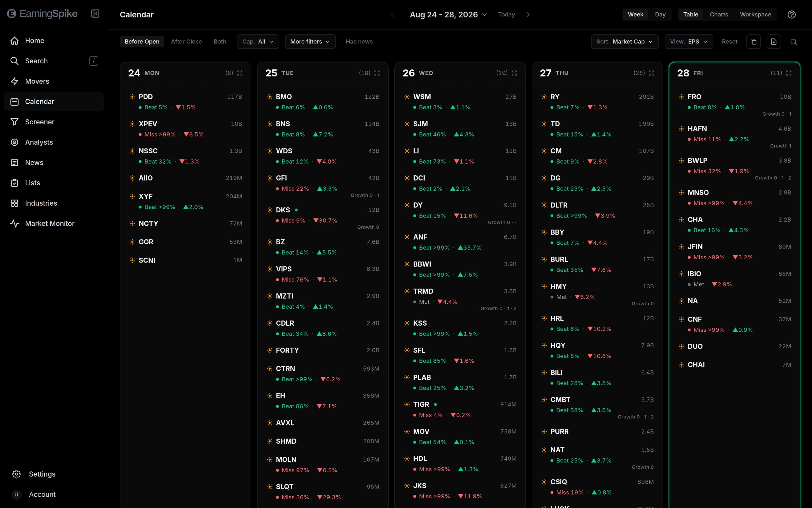
Task: Open the help question mark icon
Action: click(x=791, y=15)
